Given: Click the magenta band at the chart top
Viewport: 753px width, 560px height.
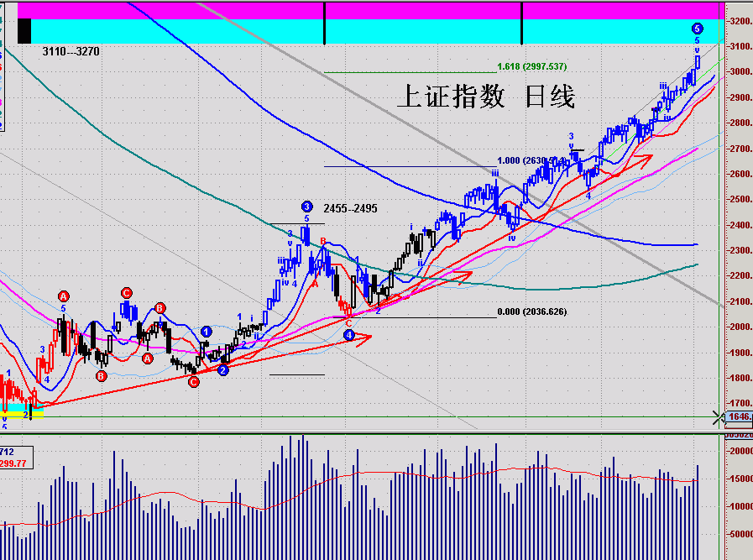Looking at the screenshot, I should (371, 11).
